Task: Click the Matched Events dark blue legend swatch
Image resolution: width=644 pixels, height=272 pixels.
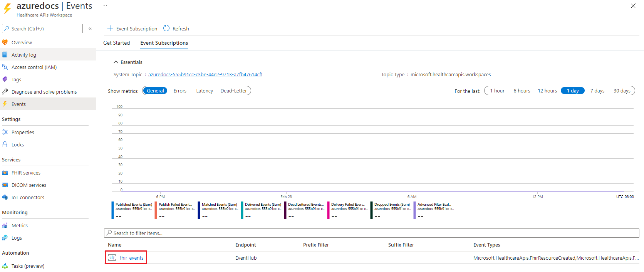Action: (199, 210)
